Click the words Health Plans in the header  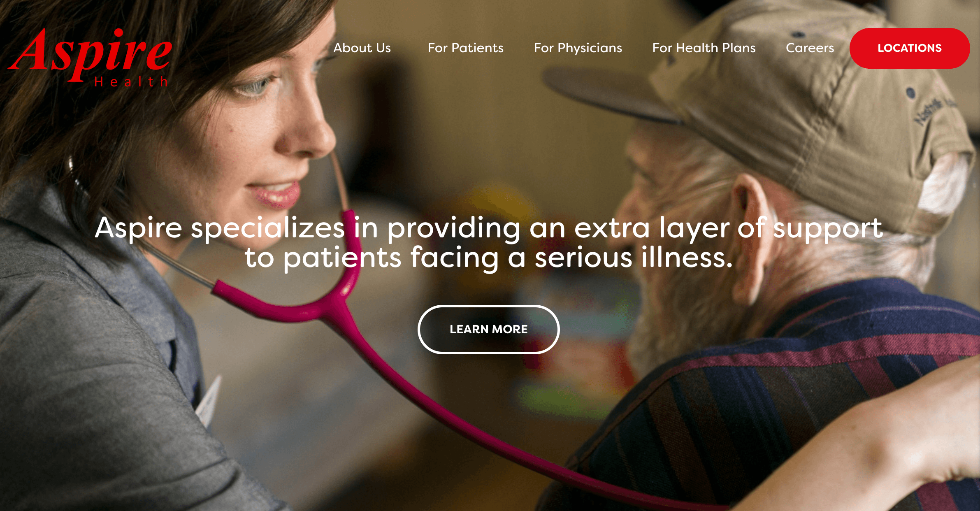coord(716,48)
